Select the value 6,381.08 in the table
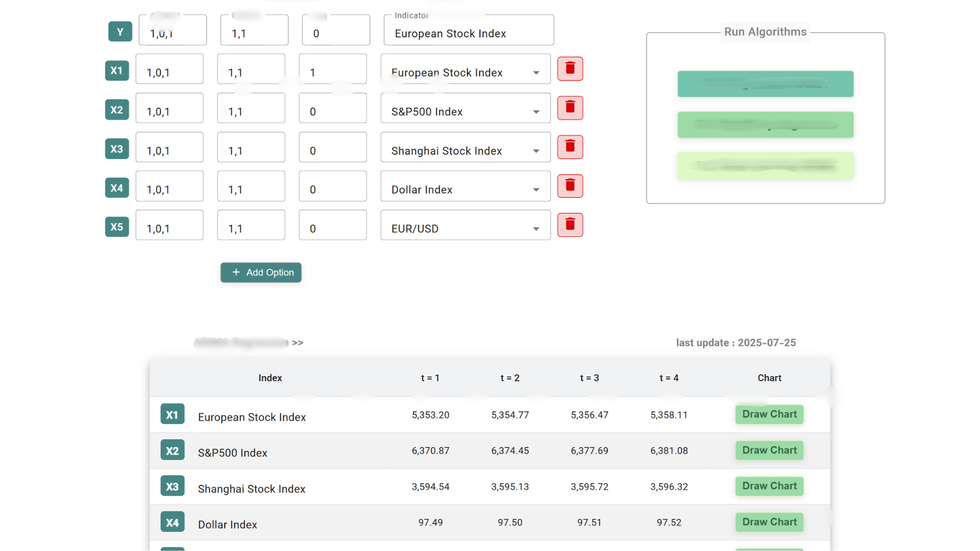The height and width of the screenshot is (551, 980). pos(669,450)
